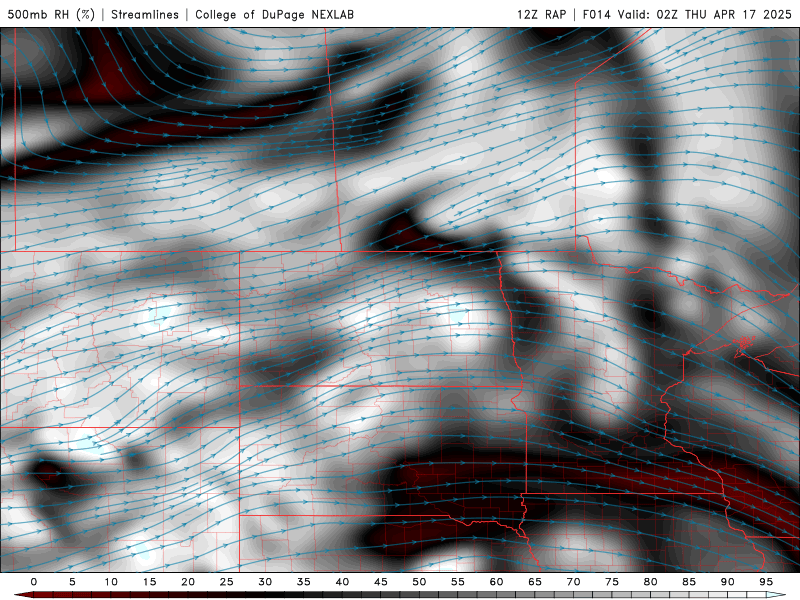The image size is (800, 600).
Task: Click the 5 value on the color scale
Action: [72, 582]
